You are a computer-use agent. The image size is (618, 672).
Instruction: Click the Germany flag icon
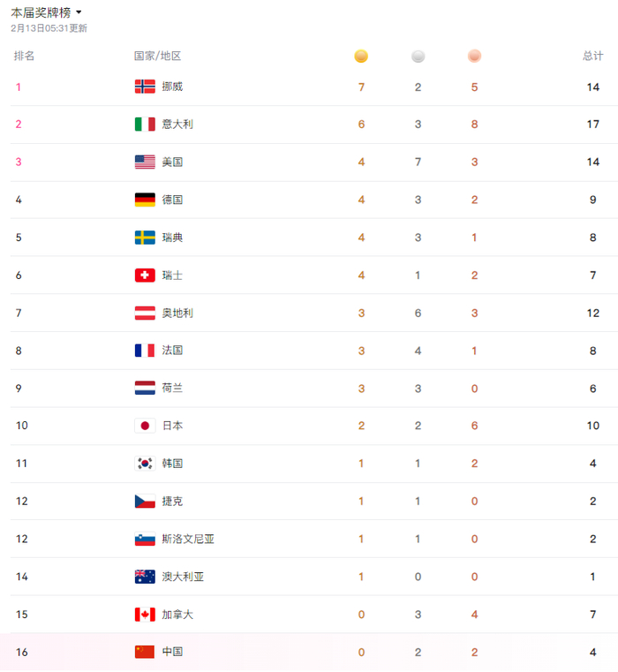click(x=145, y=200)
